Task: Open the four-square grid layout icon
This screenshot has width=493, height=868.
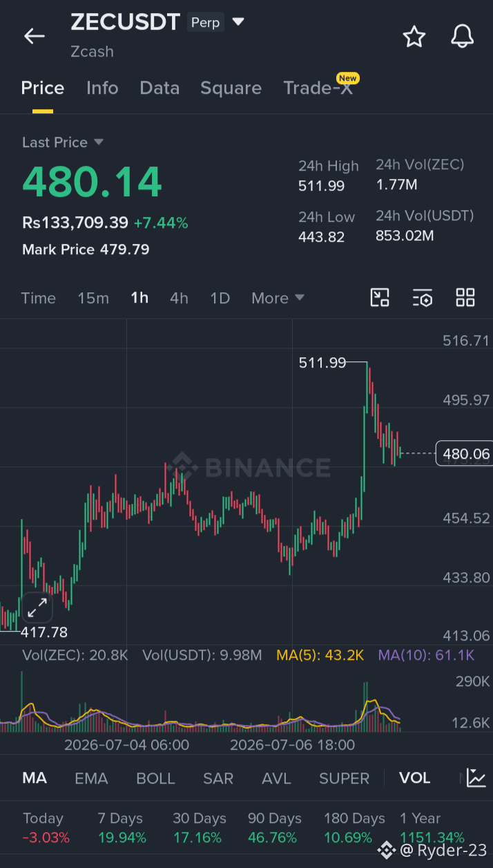Action: tap(465, 298)
